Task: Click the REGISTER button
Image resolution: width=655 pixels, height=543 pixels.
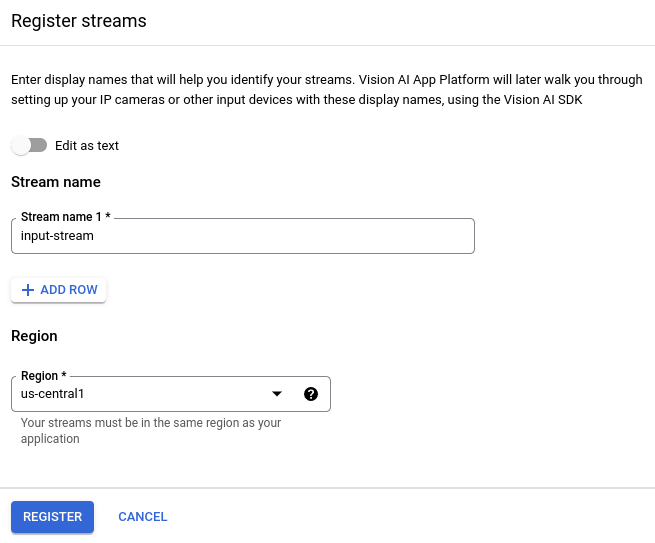Action: (x=53, y=517)
